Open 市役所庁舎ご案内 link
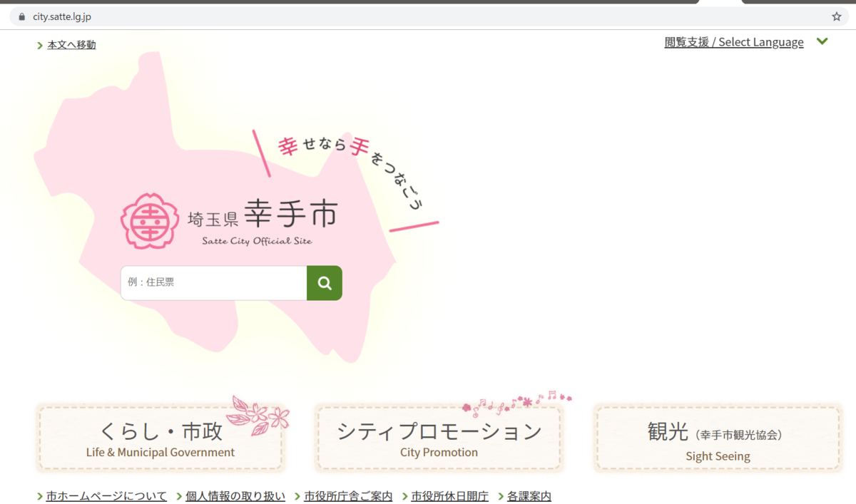The width and height of the screenshot is (856, 504). [x=348, y=496]
